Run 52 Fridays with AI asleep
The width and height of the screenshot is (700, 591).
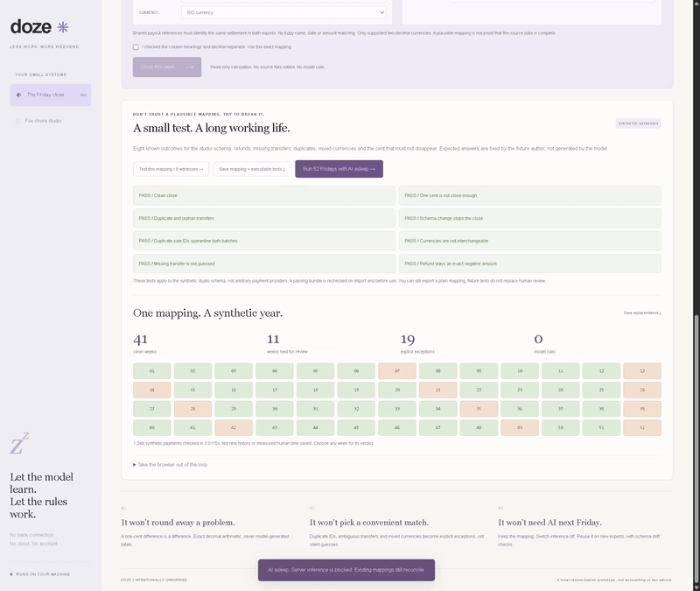click(x=339, y=169)
